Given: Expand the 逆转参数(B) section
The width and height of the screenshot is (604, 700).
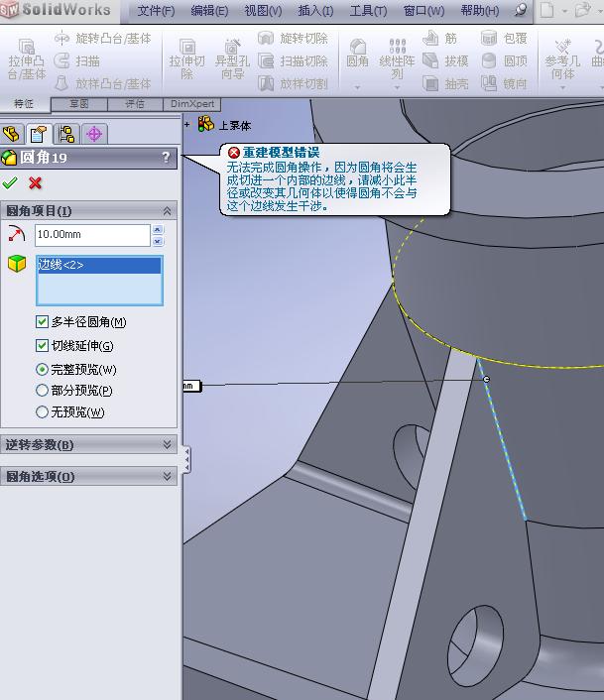Looking at the screenshot, I should pos(168,444).
